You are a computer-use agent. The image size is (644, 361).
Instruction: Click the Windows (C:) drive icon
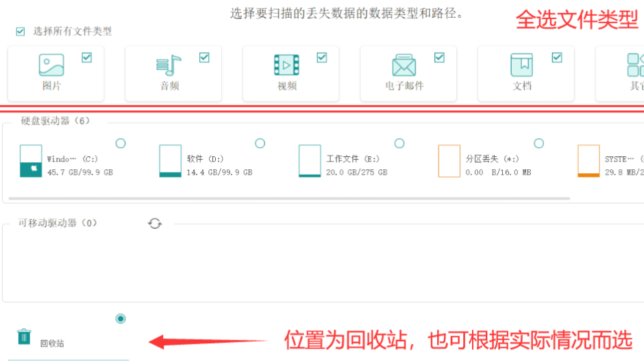tap(31, 161)
